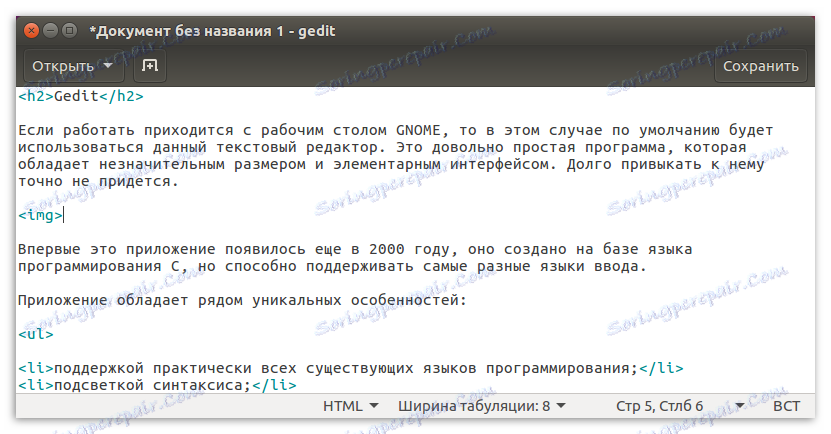Open Стр 5, Стлб 6 position dropdown
Screen dimensions: 831x434
(x=680, y=406)
